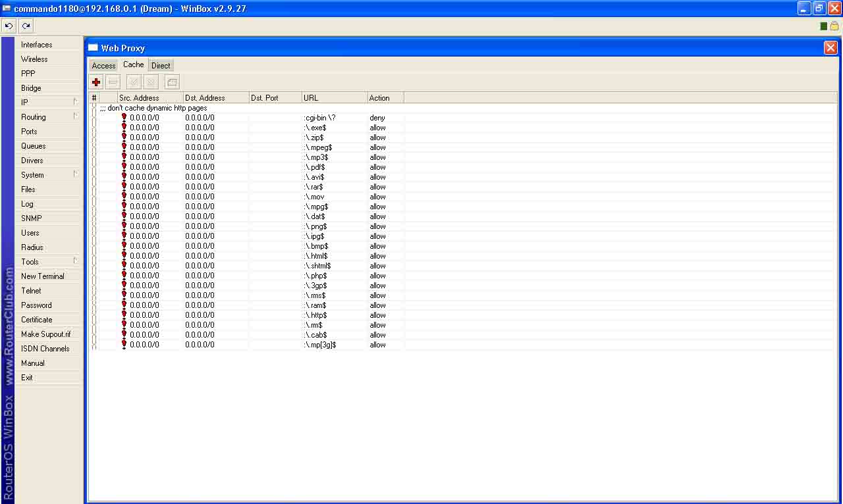Click the red pin icon of .zip$ rule
Screen dimensions: 843x504
tap(124, 137)
